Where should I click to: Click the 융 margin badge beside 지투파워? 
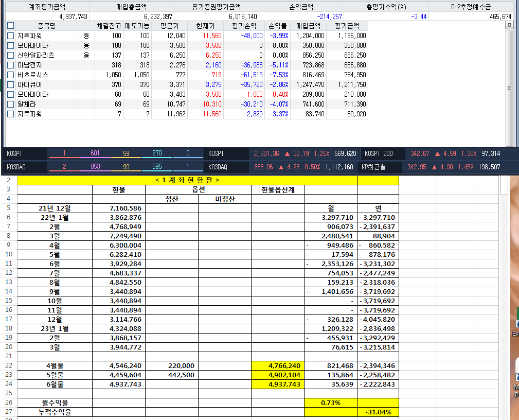tap(85, 36)
